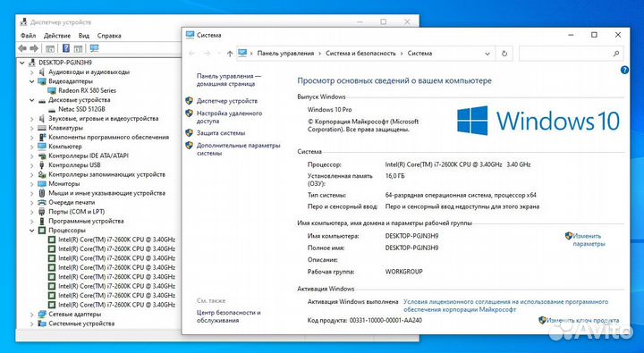
Task: Refresh the System window
Action: click(504, 54)
